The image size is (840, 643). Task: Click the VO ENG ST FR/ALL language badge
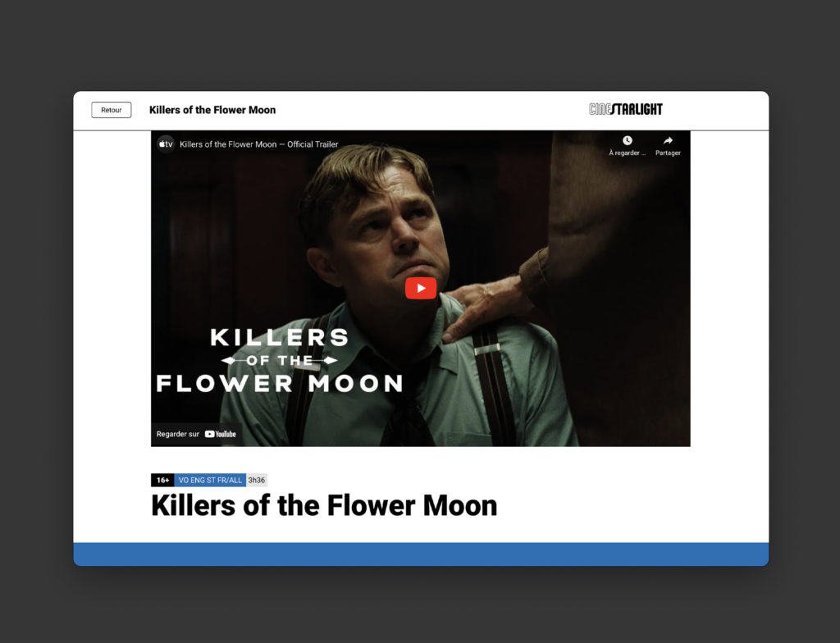pos(210,480)
